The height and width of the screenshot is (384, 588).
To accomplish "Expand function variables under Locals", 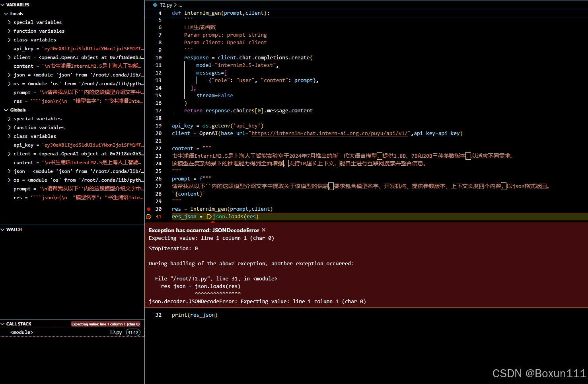I will tap(9, 31).
